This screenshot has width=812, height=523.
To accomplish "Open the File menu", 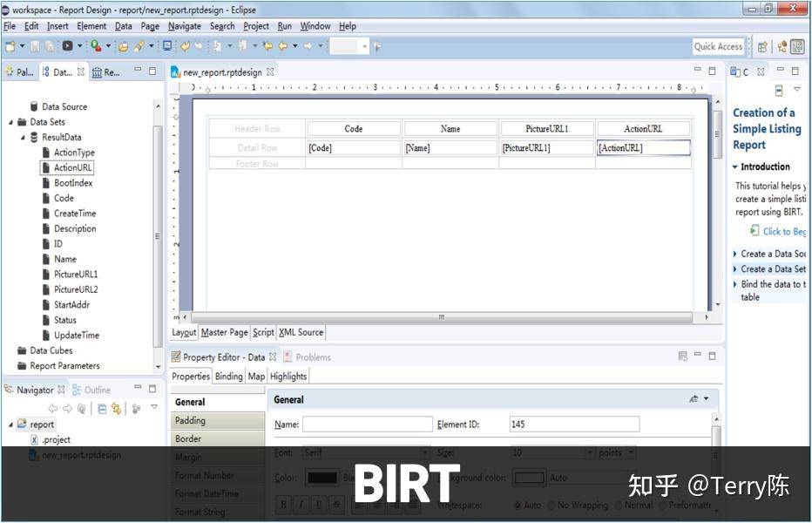I will click(10, 26).
